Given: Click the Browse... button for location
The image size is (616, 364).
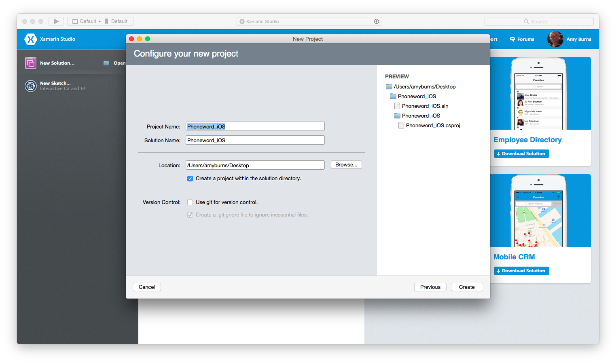Looking at the screenshot, I should [x=346, y=165].
